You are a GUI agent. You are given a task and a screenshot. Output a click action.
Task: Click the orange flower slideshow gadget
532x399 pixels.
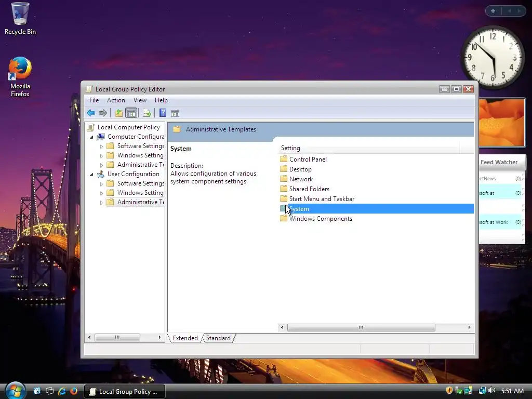[x=502, y=123]
